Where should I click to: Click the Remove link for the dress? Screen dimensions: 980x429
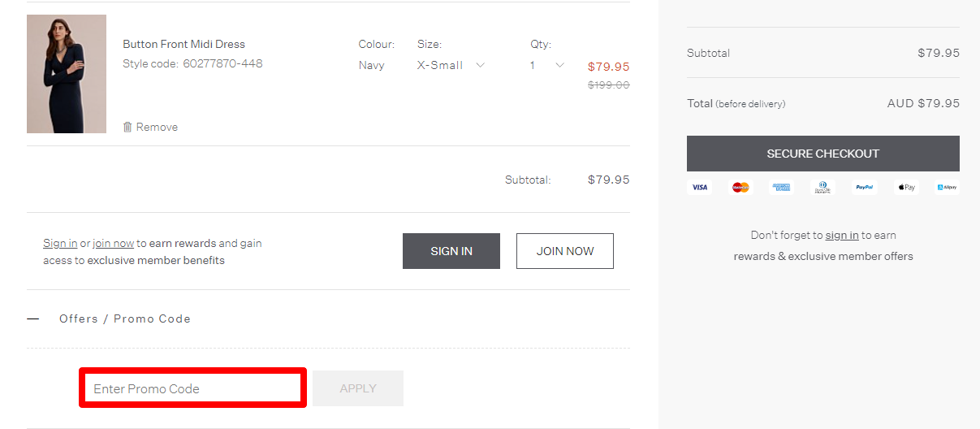[x=157, y=127]
